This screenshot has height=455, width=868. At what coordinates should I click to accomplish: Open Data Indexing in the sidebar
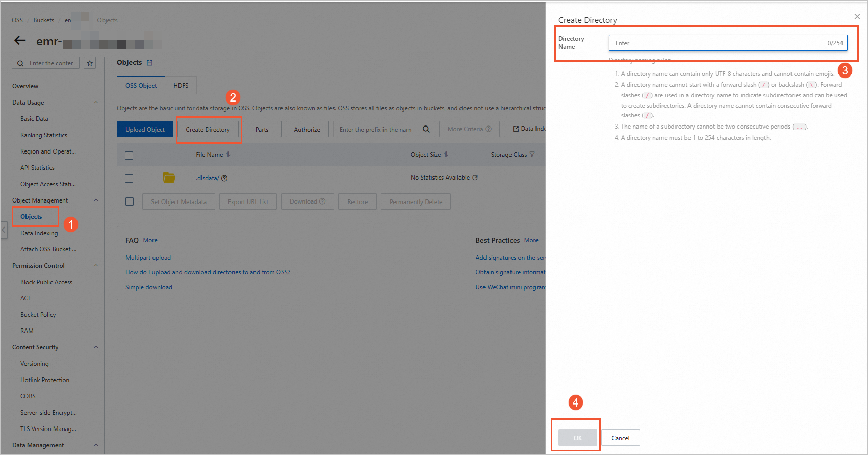39,233
